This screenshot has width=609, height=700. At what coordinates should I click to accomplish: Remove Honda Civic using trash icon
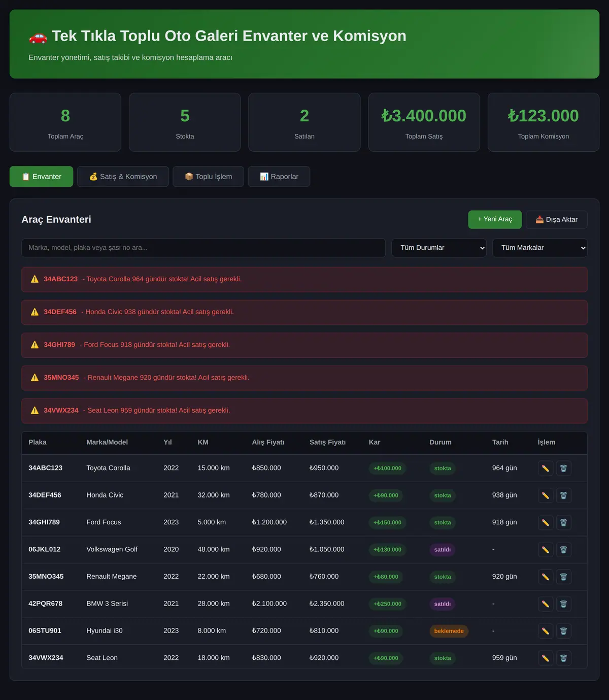[563, 495]
